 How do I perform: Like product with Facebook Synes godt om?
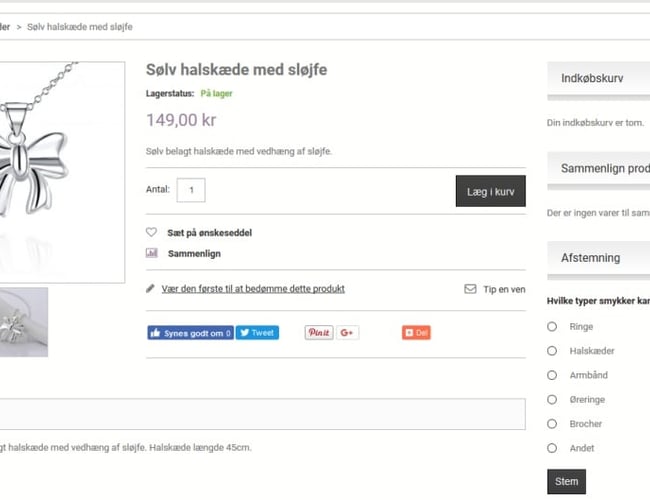coord(190,333)
